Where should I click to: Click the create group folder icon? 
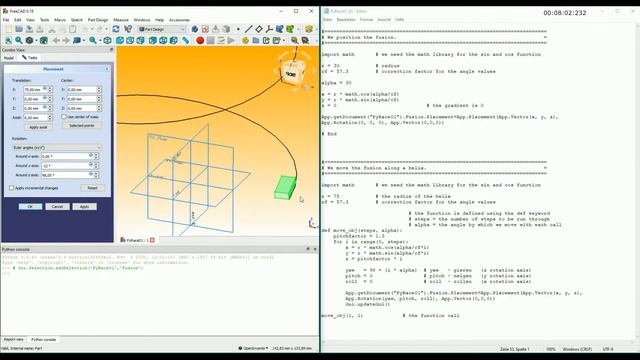pyautogui.click(x=256, y=40)
